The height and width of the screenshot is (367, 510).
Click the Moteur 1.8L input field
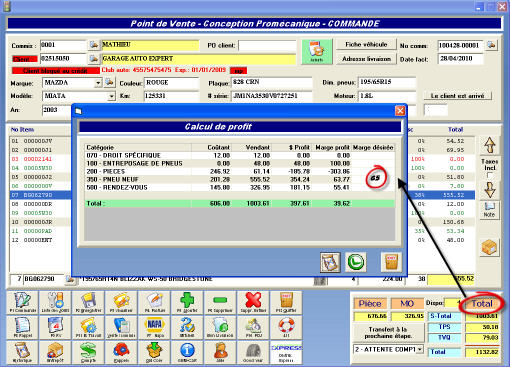click(387, 96)
